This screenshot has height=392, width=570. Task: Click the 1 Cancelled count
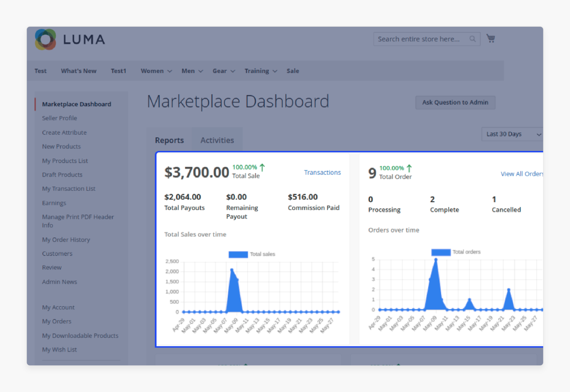click(494, 199)
